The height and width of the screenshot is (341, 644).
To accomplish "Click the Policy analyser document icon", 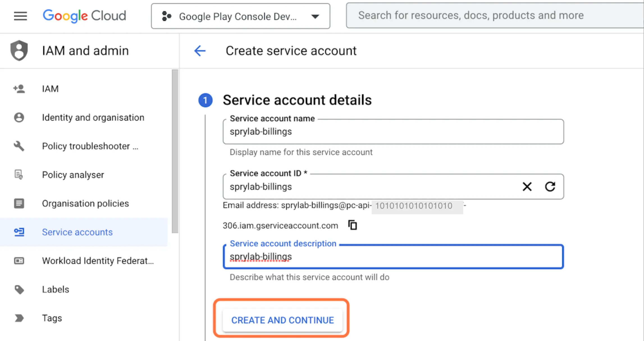I will [19, 175].
